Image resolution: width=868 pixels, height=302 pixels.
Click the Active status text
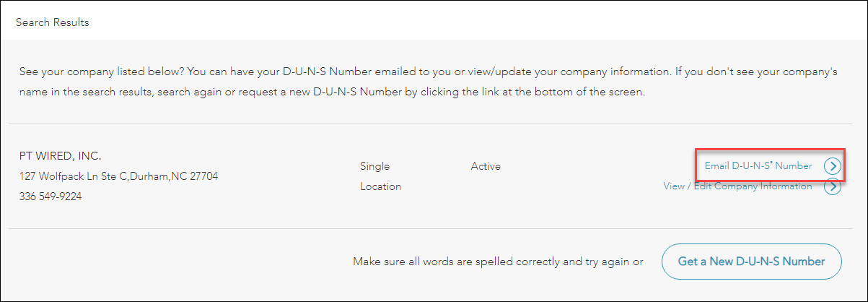(486, 167)
